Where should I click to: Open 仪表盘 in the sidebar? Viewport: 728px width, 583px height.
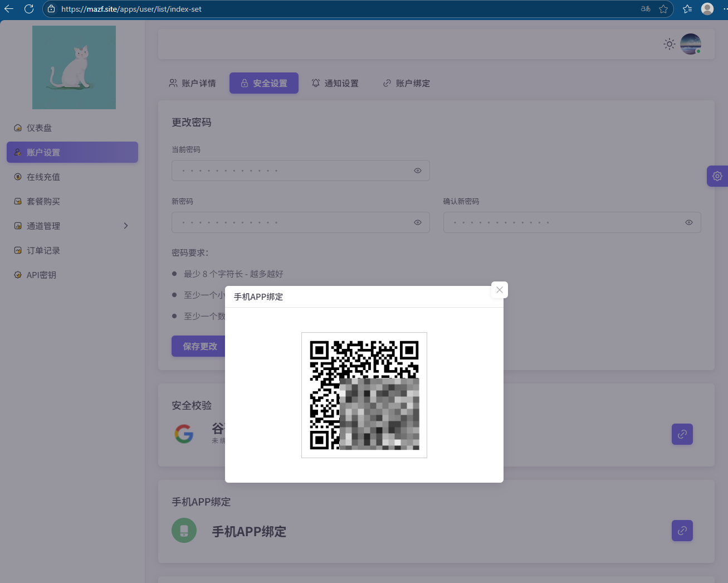[72, 128]
